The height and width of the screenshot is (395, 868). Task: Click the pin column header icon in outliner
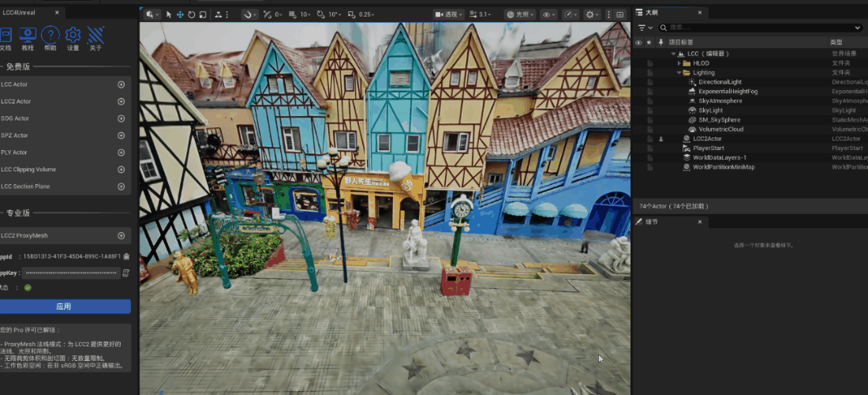pyautogui.click(x=660, y=42)
